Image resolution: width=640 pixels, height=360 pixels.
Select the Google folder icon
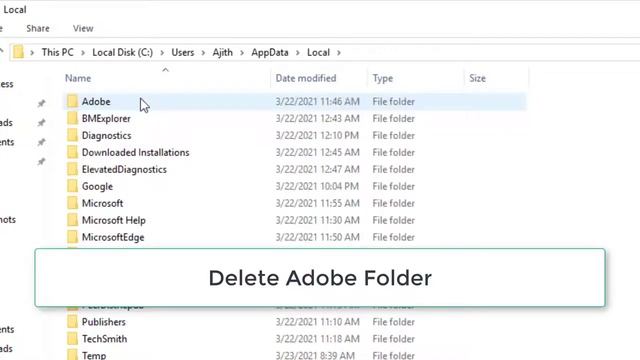(x=72, y=186)
